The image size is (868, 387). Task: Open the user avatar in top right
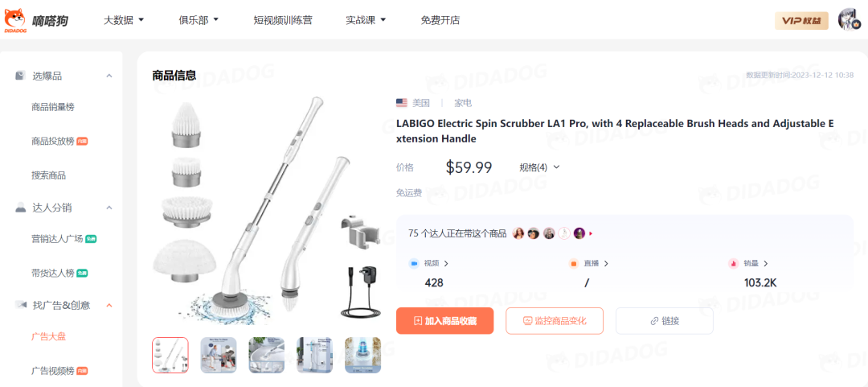point(849,20)
